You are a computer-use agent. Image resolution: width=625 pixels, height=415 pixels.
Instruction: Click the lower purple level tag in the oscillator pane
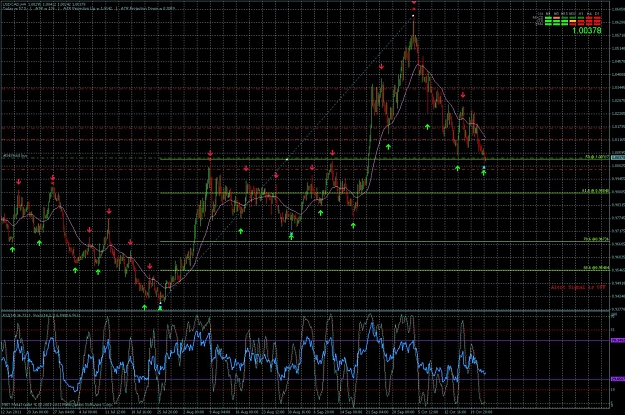tap(617, 379)
